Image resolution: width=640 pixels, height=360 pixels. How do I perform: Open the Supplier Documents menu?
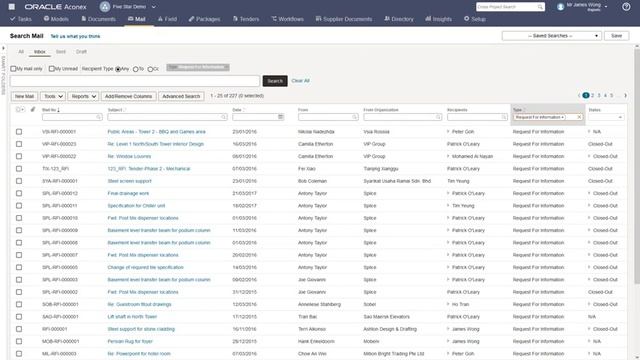pos(344,19)
